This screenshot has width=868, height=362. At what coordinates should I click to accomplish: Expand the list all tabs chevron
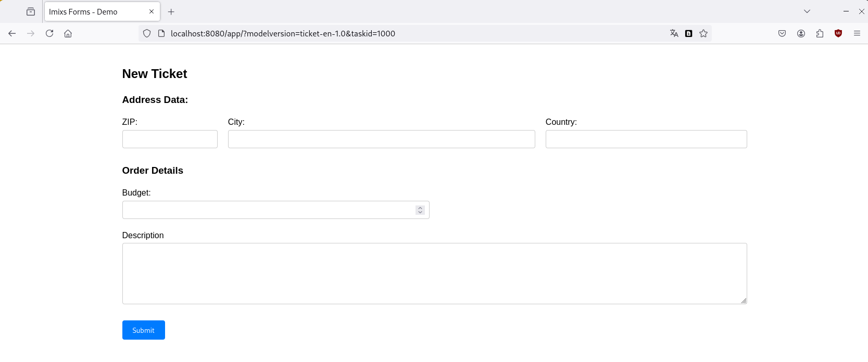coord(807,11)
